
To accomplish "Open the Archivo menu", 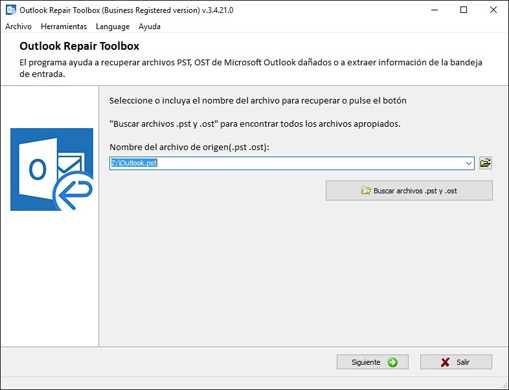I will 18,26.
